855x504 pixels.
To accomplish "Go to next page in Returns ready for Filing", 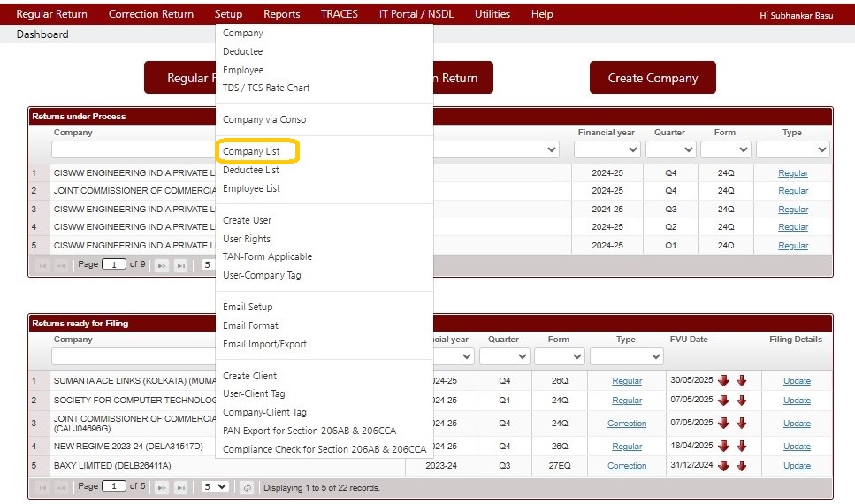I will tap(162, 487).
